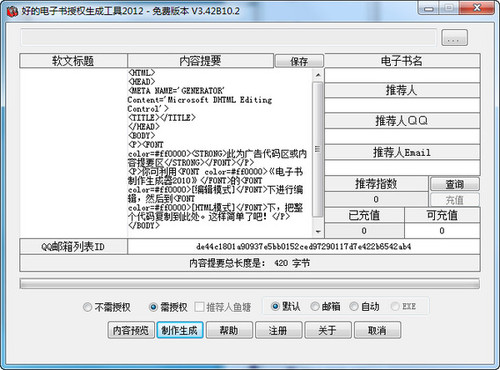Click the 推荐人Email input field

click(x=402, y=168)
